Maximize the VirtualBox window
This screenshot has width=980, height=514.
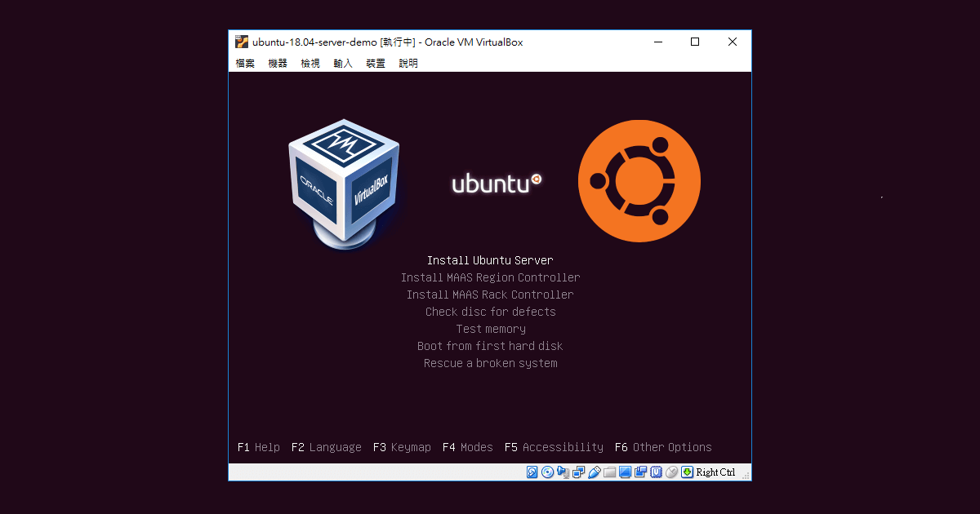pyautogui.click(x=695, y=42)
